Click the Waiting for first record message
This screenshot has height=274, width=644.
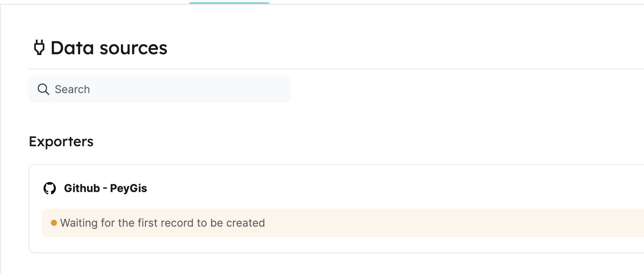click(x=163, y=223)
